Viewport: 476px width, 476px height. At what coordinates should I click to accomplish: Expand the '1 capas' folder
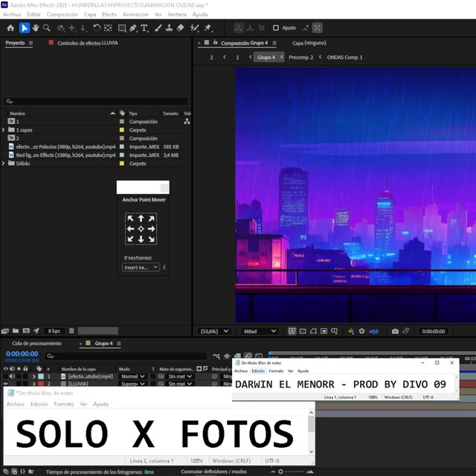(4, 130)
